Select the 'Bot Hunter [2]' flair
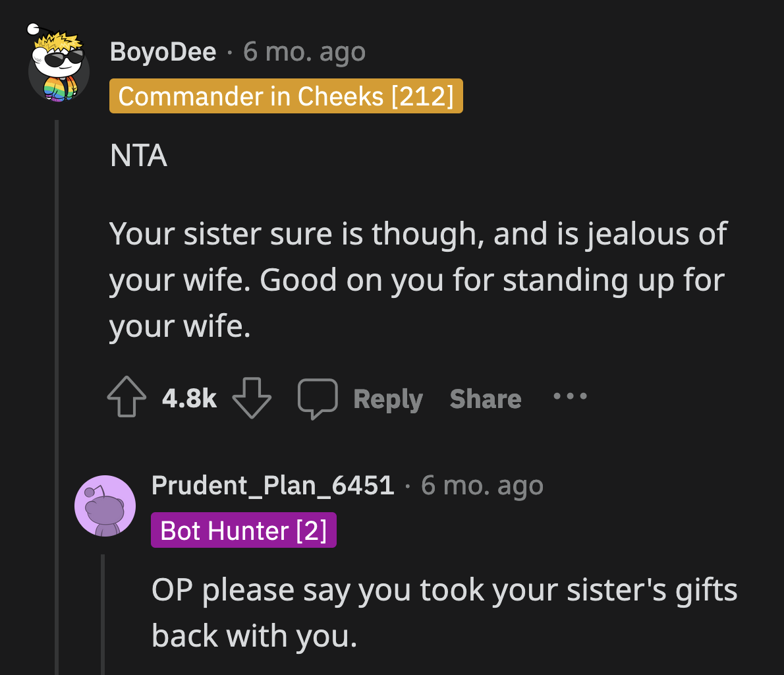784x675 pixels. [x=243, y=530]
